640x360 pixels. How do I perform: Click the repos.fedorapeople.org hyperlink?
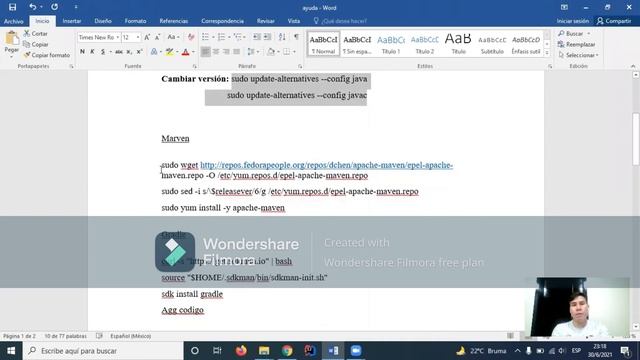(327, 165)
